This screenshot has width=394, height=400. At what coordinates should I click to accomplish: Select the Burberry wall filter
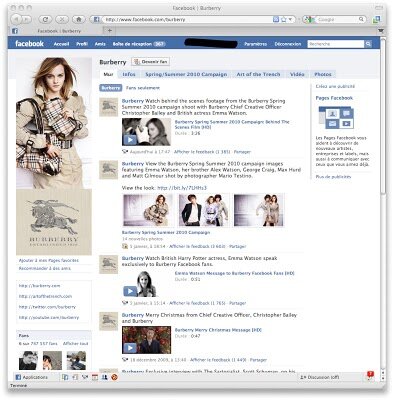[x=111, y=88]
